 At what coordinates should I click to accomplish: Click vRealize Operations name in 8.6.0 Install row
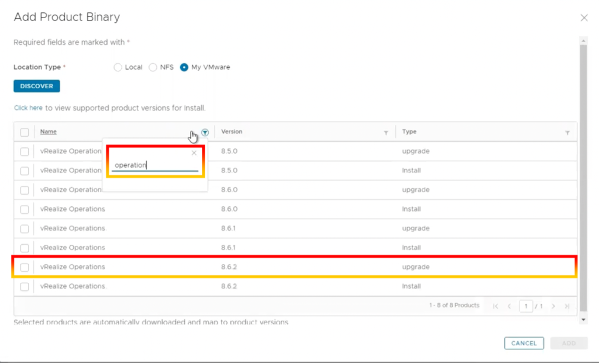(x=73, y=209)
